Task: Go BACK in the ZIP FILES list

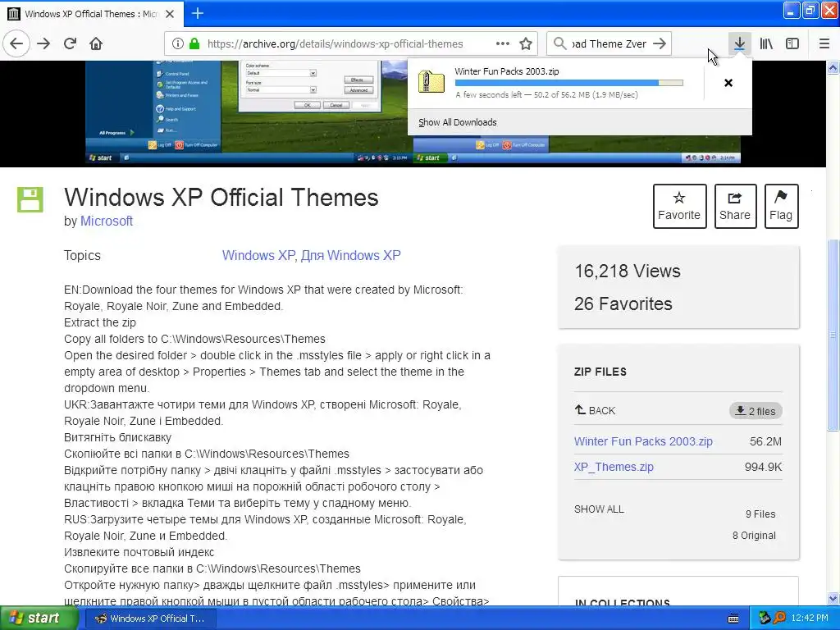Action: tap(595, 410)
